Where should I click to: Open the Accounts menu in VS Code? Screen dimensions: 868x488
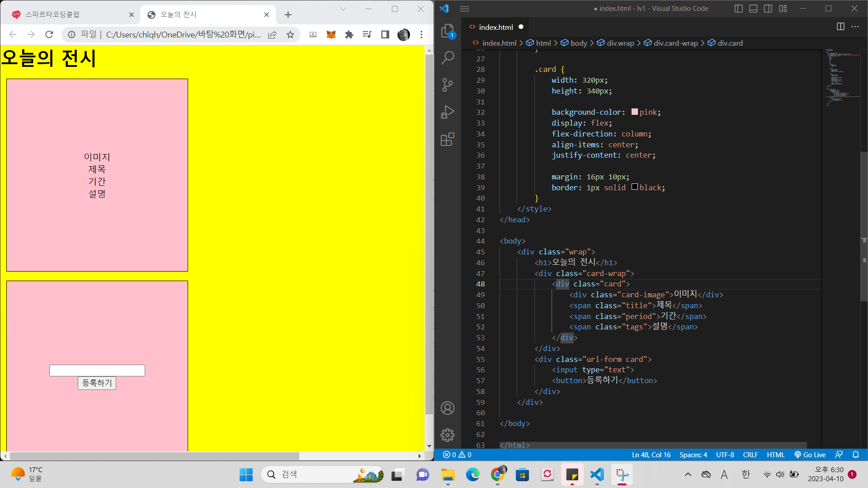448,408
